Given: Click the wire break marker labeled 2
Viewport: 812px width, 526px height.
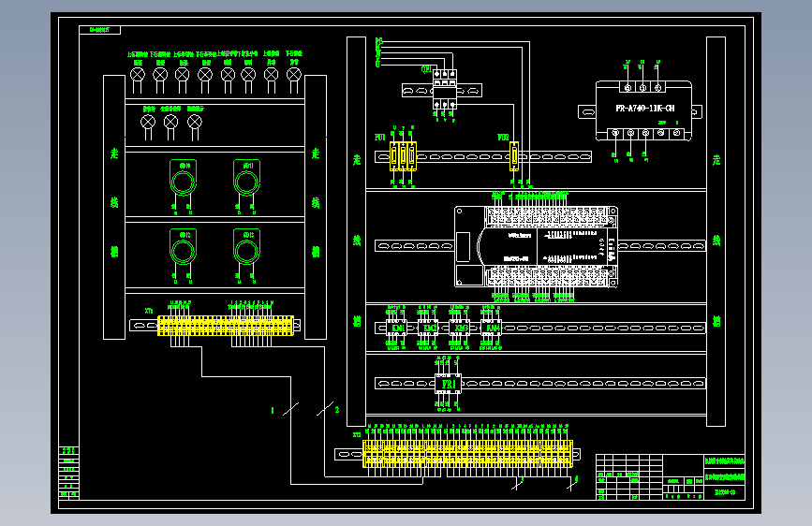Looking at the screenshot, I should pos(325,409).
